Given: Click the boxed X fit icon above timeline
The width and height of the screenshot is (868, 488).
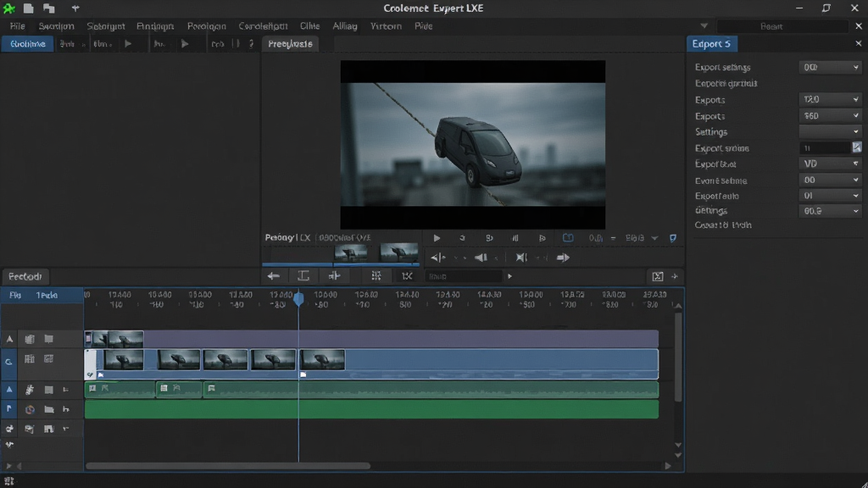Looking at the screenshot, I should click(658, 276).
